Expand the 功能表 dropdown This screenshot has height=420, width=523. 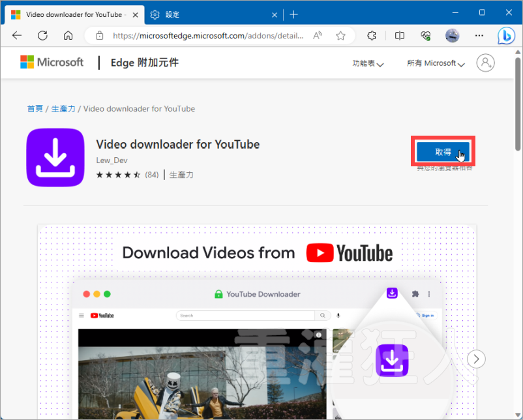[368, 63]
